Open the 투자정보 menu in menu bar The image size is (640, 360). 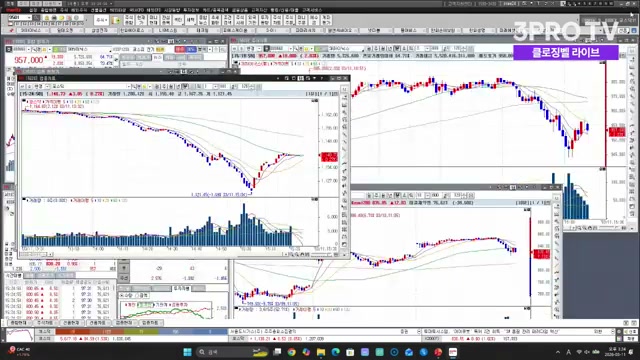tap(191, 10)
